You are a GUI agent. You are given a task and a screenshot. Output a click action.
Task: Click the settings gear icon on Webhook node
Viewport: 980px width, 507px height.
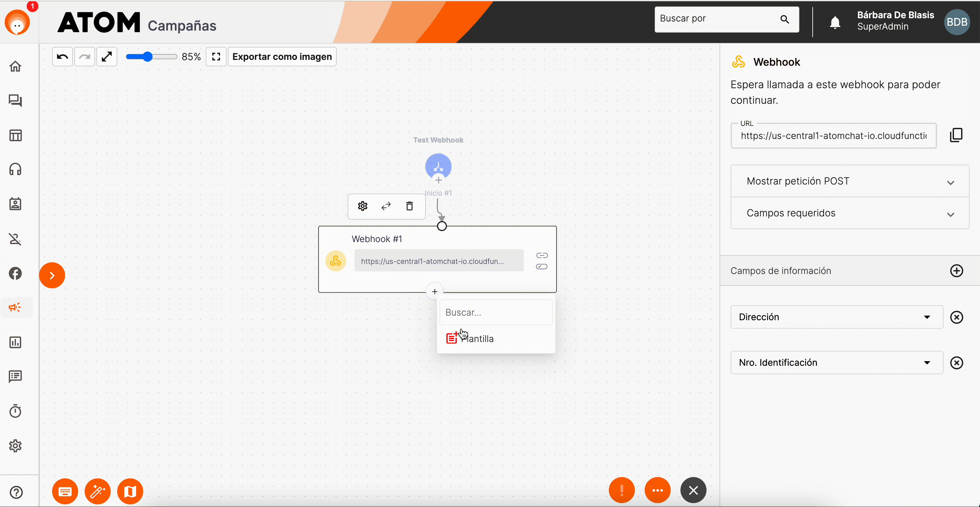[362, 206]
